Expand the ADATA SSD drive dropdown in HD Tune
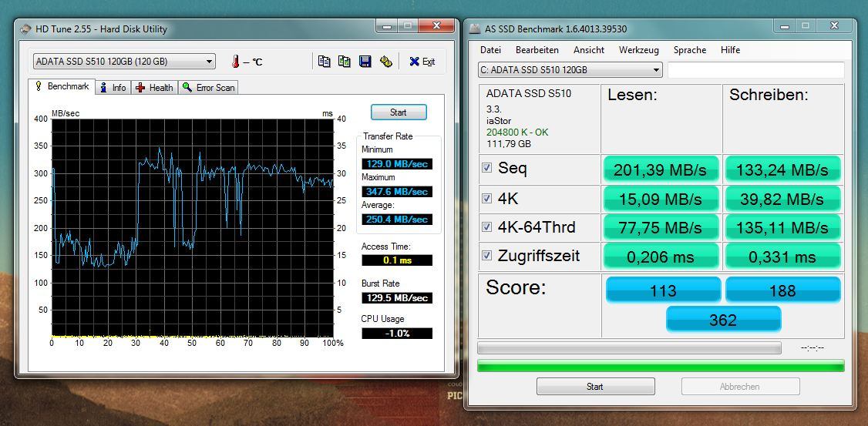This screenshot has width=868, height=426. coord(209,62)
